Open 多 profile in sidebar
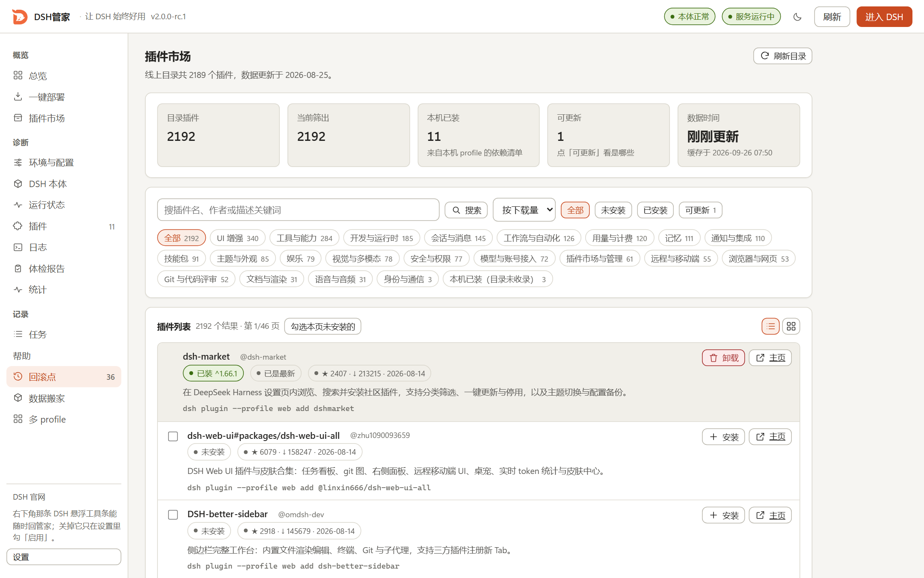Image resolution: width=924 pixels, height=578 pixels. (64, 419)
